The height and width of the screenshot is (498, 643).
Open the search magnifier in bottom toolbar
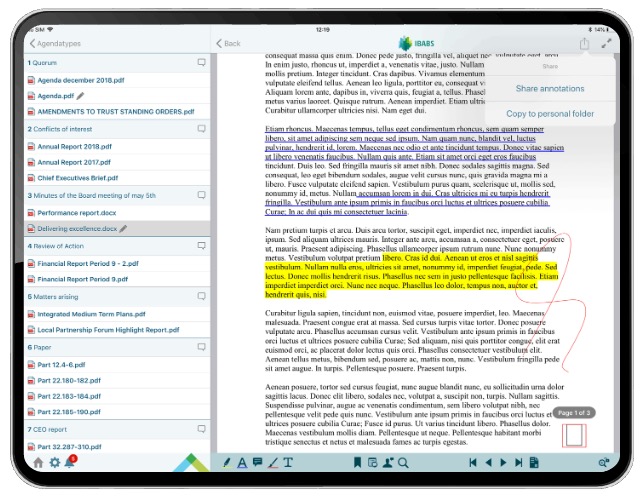click(x=403, y=462)
